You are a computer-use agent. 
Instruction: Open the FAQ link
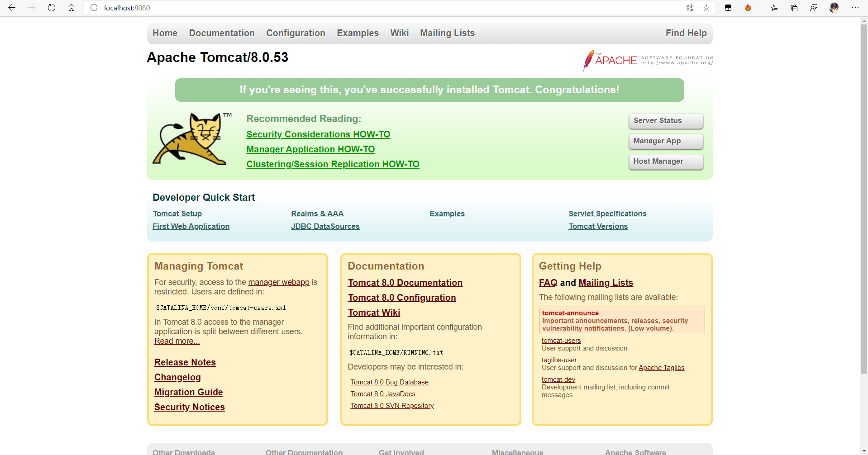click(x=548, y=283)
